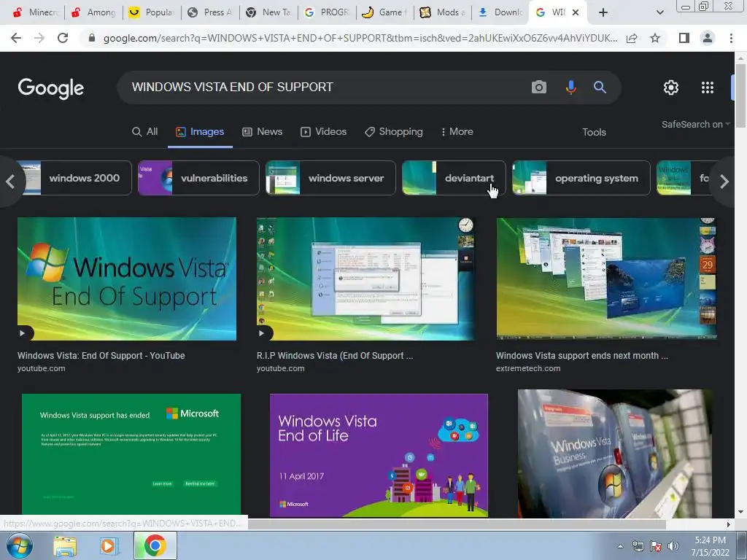The width and height of the screenshot is (747, 560).
Task: Open Windows Vista End Of Support thumbnail
Action: point(127,279)
